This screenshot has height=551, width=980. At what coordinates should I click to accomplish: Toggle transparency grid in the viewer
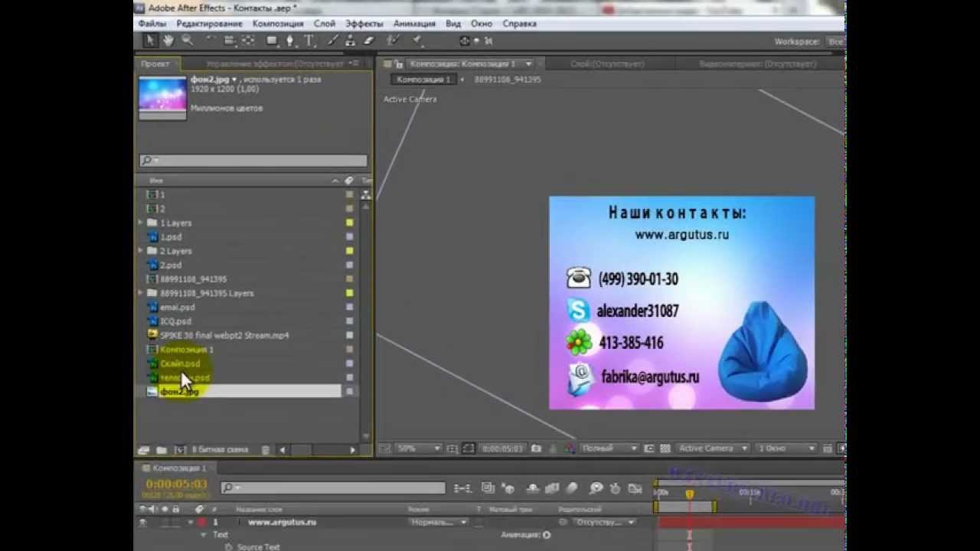tap(665, 448)
